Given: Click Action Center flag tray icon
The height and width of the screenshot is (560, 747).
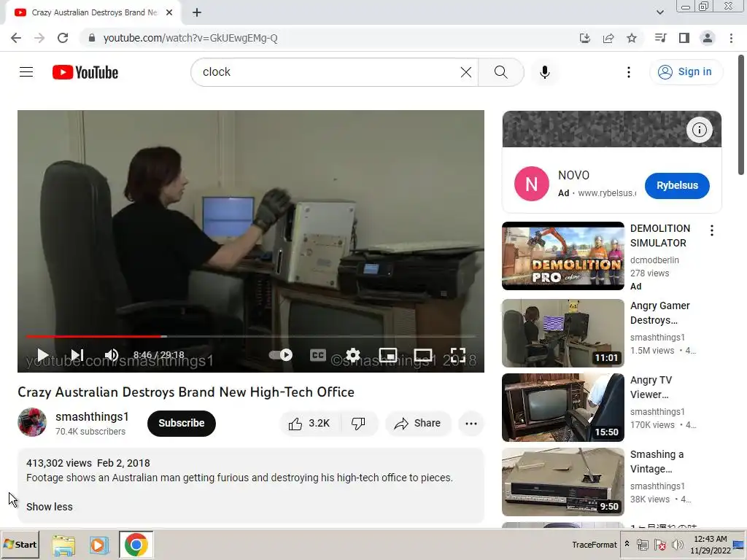Looking at the screenshot, I should coord(659,545).
